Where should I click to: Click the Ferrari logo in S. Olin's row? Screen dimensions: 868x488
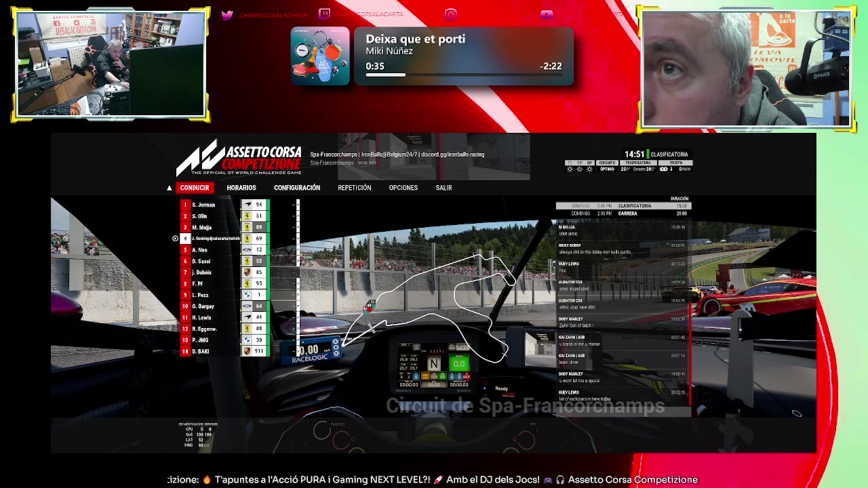tap(248, 216)
